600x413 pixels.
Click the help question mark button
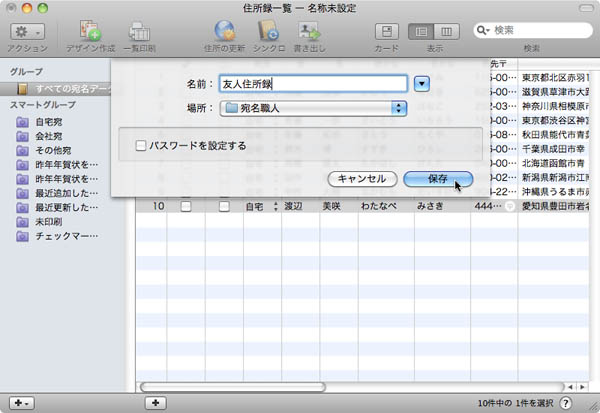(x=566, y=402)
